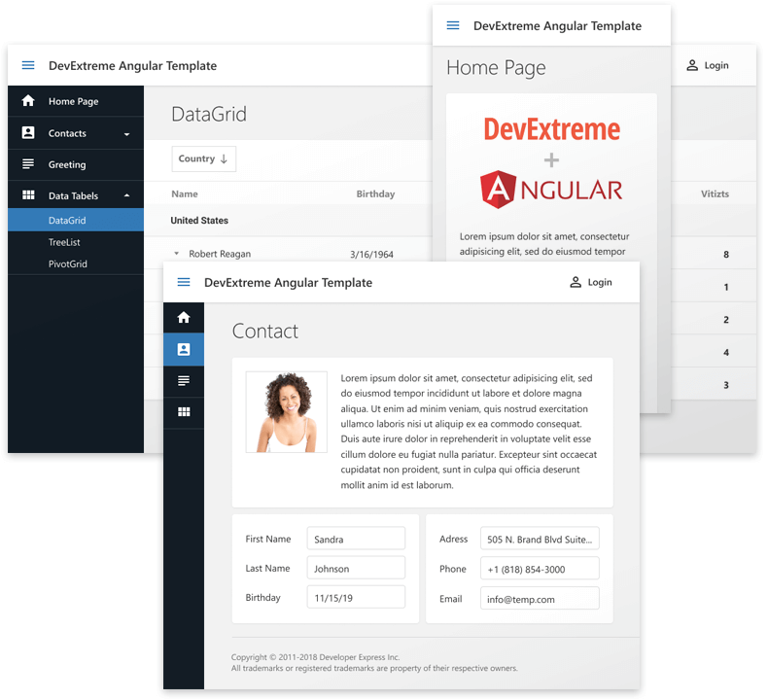
Task: Sort by the Name column header
Action: point(185,194)
